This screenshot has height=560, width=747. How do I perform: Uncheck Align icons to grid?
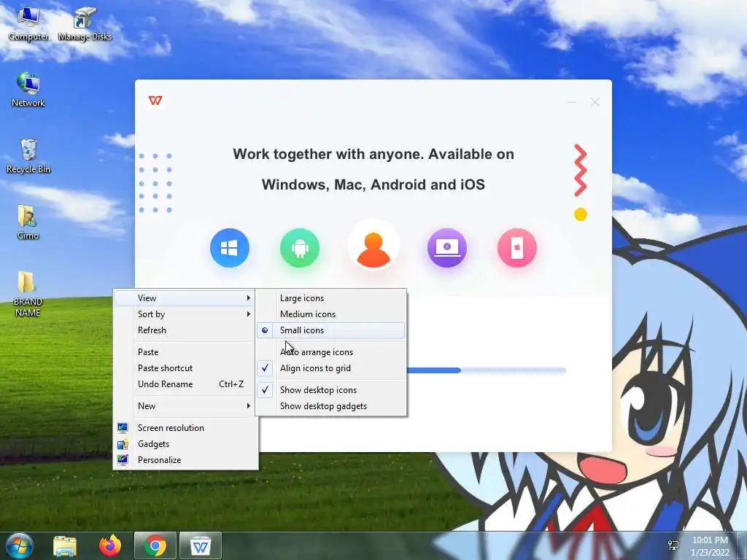tap(330, 368)
